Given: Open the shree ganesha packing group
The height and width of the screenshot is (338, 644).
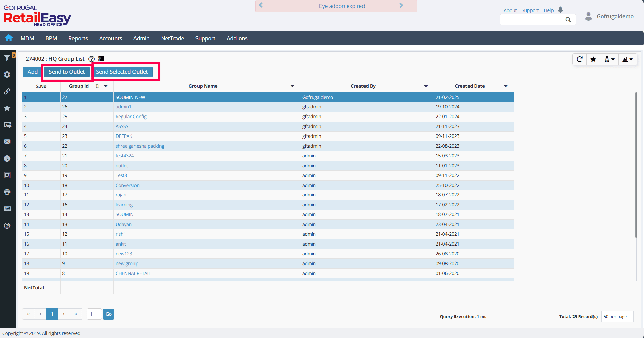Looking at the screenshot, I should tap(140, 146).
